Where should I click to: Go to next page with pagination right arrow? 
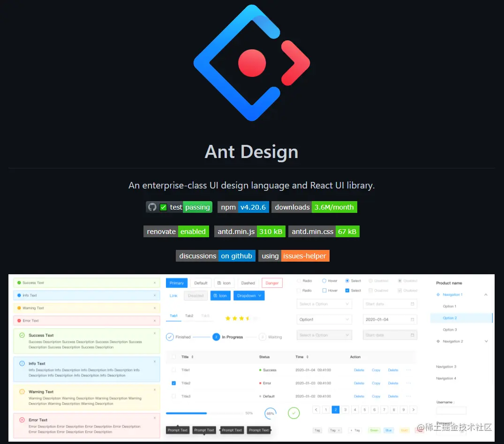(x=414, y=410)
